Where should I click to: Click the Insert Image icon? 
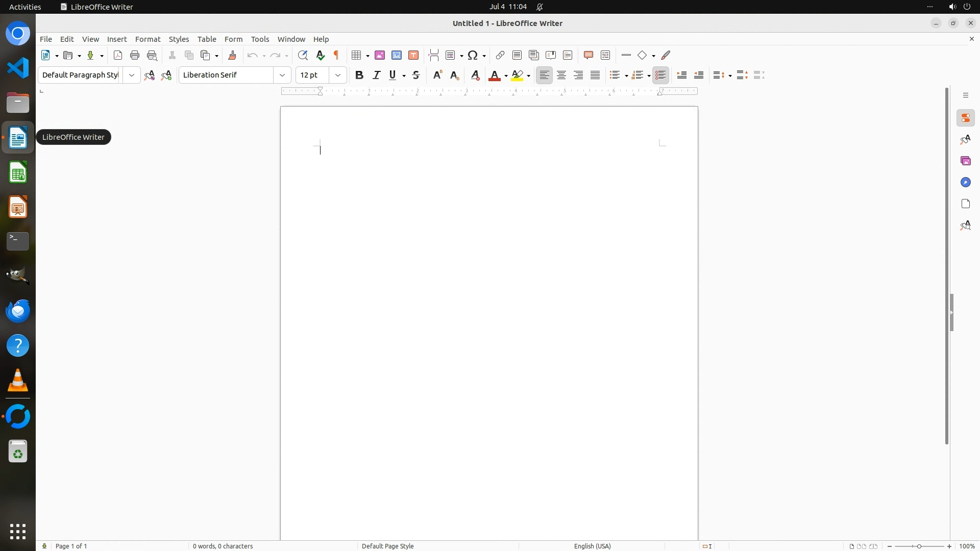pos(380,55)
